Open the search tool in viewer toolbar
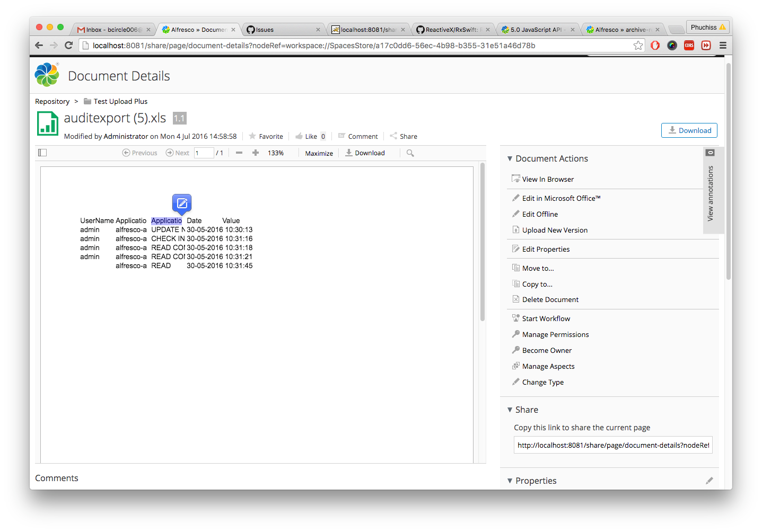 coord(410,153)
